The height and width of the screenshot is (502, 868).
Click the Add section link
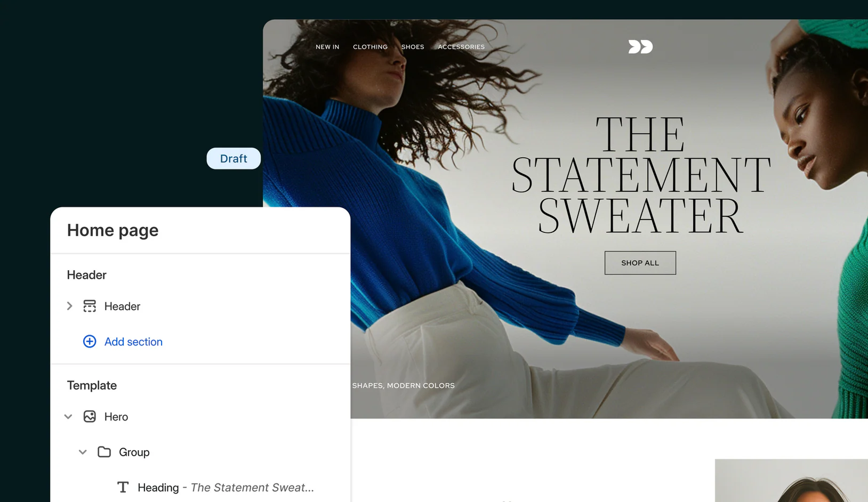coord(133,342)
